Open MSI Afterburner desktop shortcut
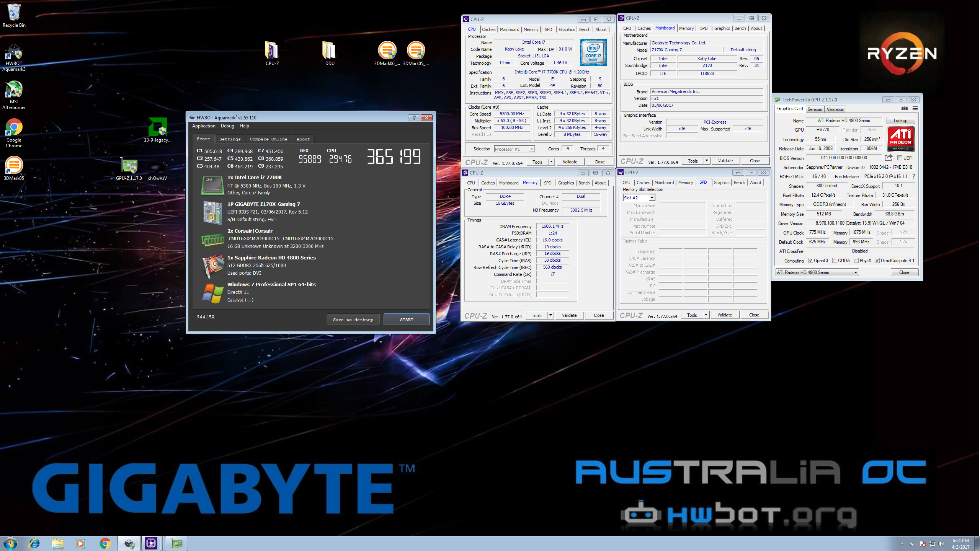The width and height of the screenshot is (980, 551). pos(14,95)
